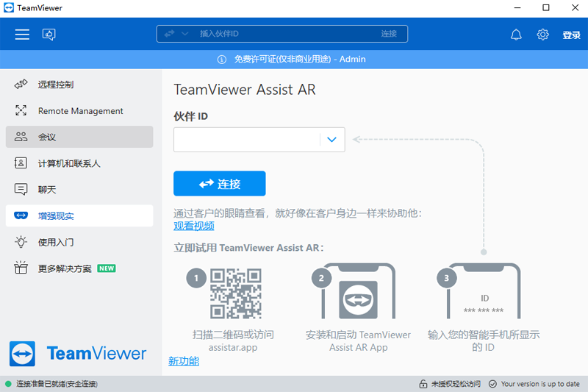Expand the 伙伴 ID dropdown arrow
Image resolution: width=588 pixels, height=392 pixels.
(332, 140)
